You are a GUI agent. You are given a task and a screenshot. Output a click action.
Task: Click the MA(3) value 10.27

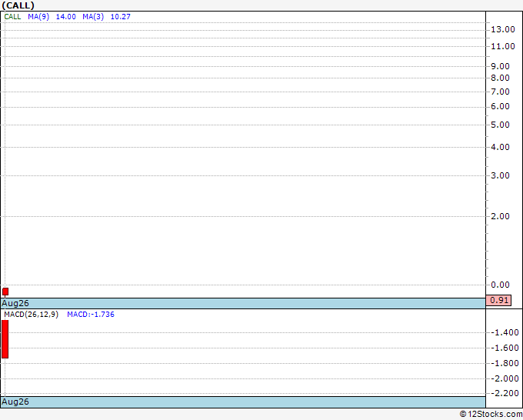[x=121, y=17]
